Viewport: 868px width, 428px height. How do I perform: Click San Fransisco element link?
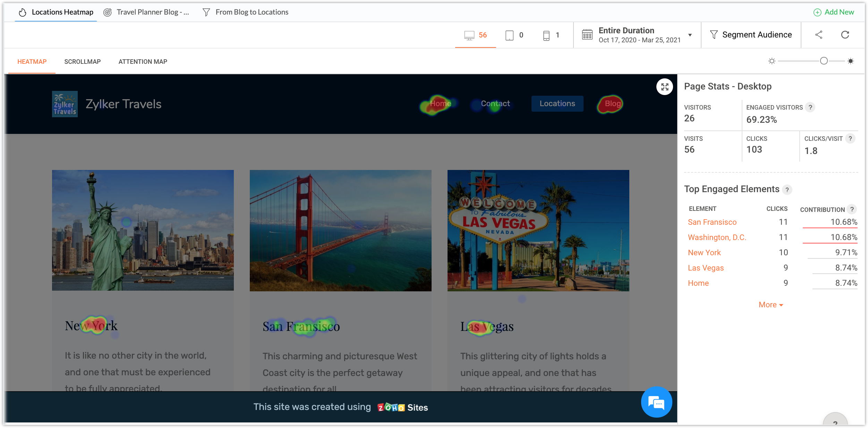[712, 222]
